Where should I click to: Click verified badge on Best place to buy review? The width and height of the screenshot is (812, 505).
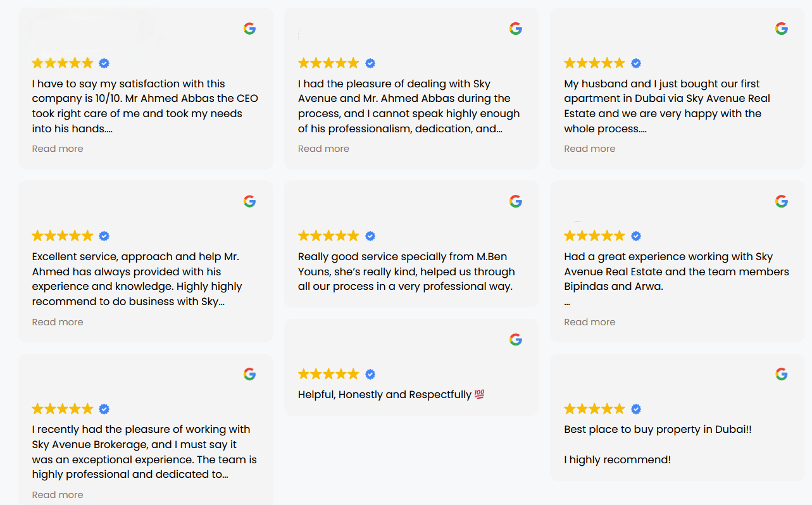click(636, 409)
